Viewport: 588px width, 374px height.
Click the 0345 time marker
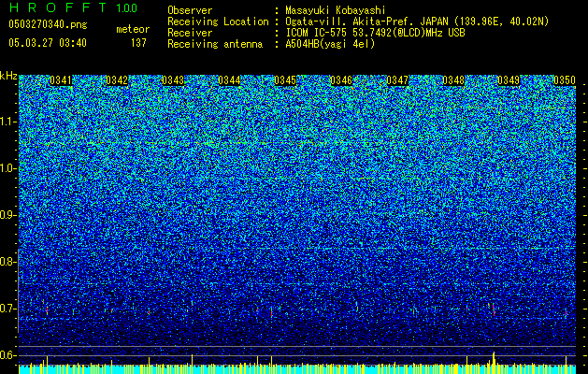285,80
